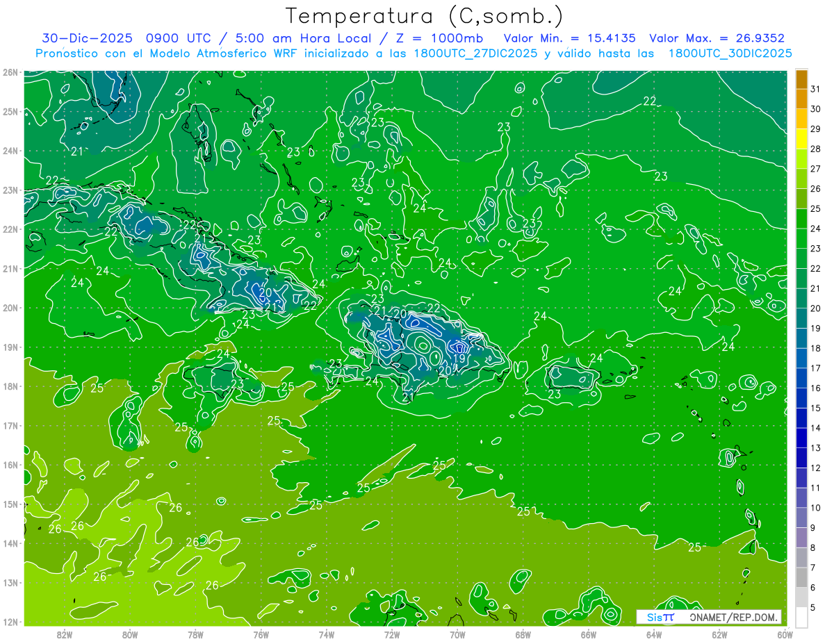Screen dimensions: 834x644
Task: Click the longitude axis label "80W"
Action: pyautogui.click(x=130, y=634)
